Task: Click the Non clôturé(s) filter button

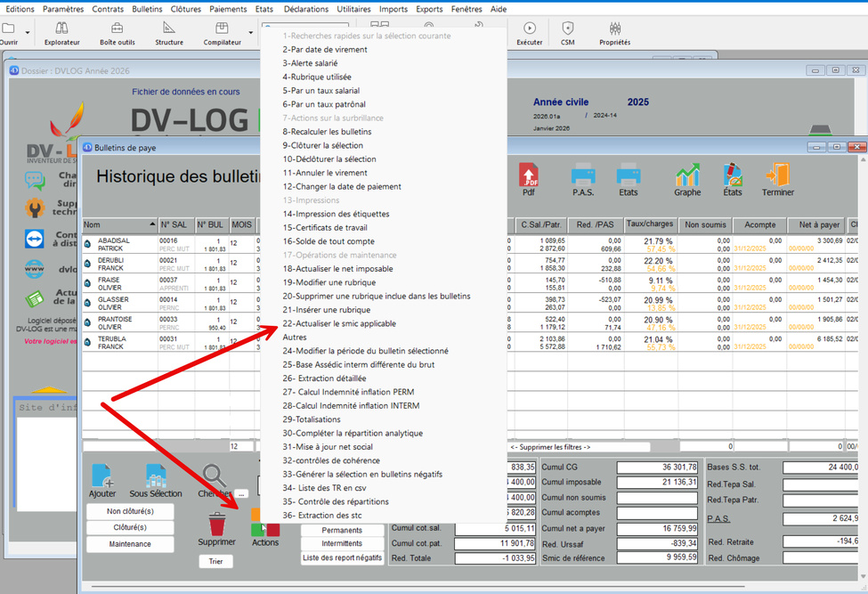Action: [130, 511]
